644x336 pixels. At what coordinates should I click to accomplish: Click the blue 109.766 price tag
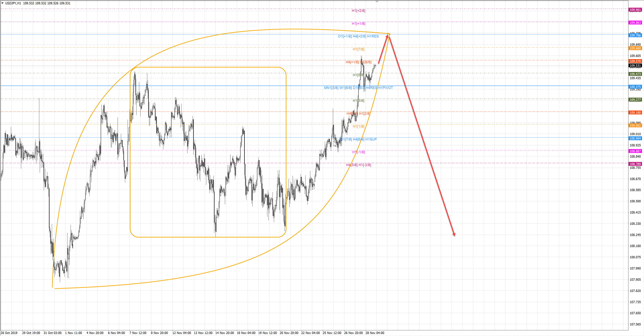tap(635, 36)
